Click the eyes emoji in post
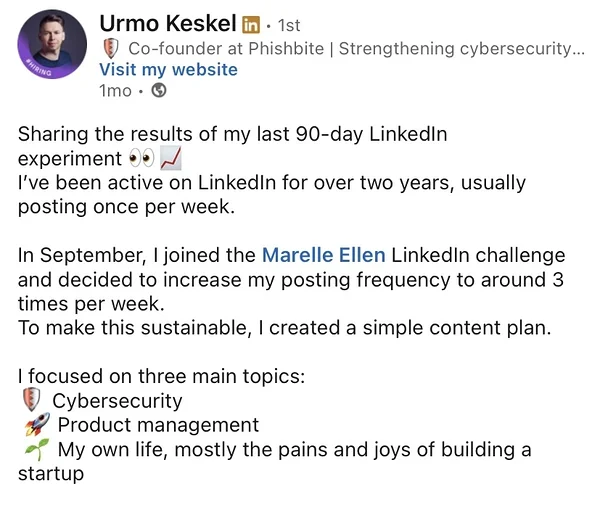This screenshot has width=600, height=510. (141, 160)
